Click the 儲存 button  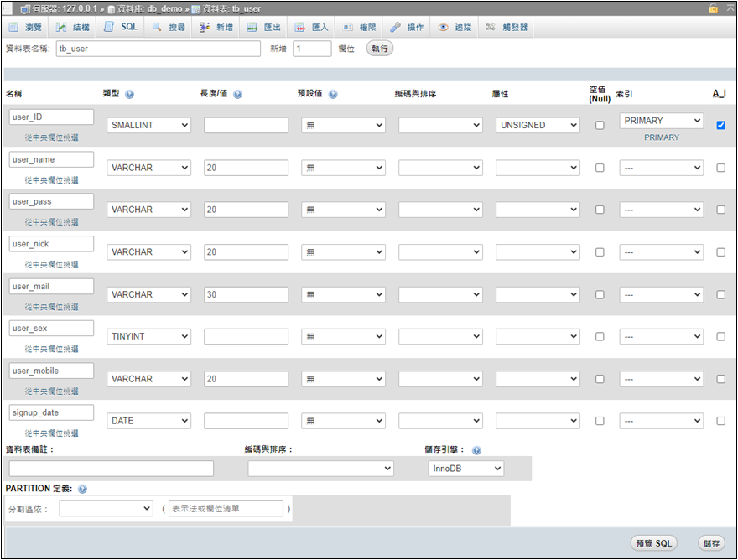[x=711, y=543]
